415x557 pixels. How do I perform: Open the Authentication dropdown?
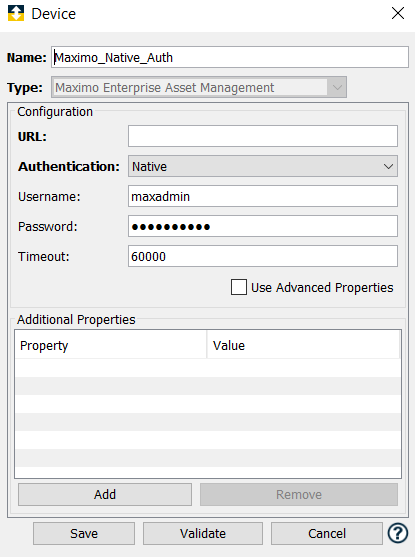pyautogui.click(x=263, y=166)
